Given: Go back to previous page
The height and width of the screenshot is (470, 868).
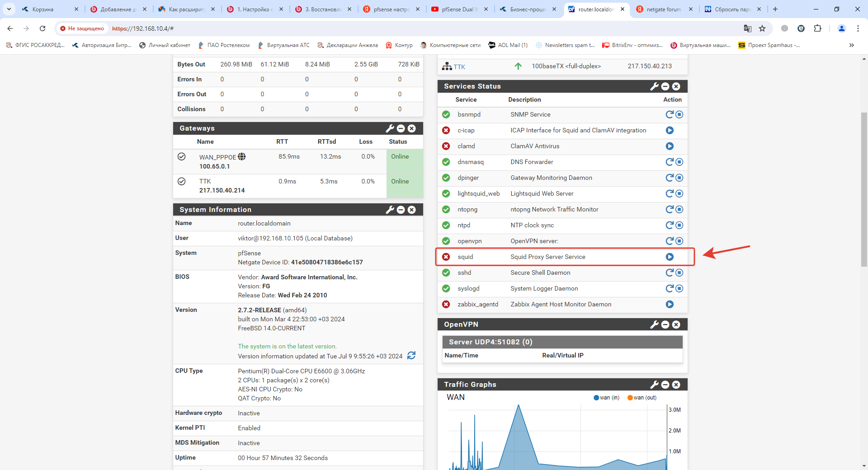Looking at the screenshot, I should pos(10,28).
